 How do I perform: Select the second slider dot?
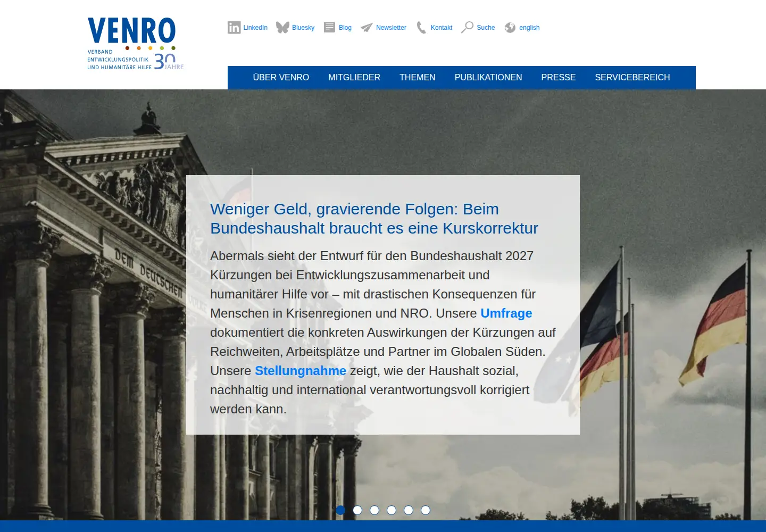(x=357, y=510)
